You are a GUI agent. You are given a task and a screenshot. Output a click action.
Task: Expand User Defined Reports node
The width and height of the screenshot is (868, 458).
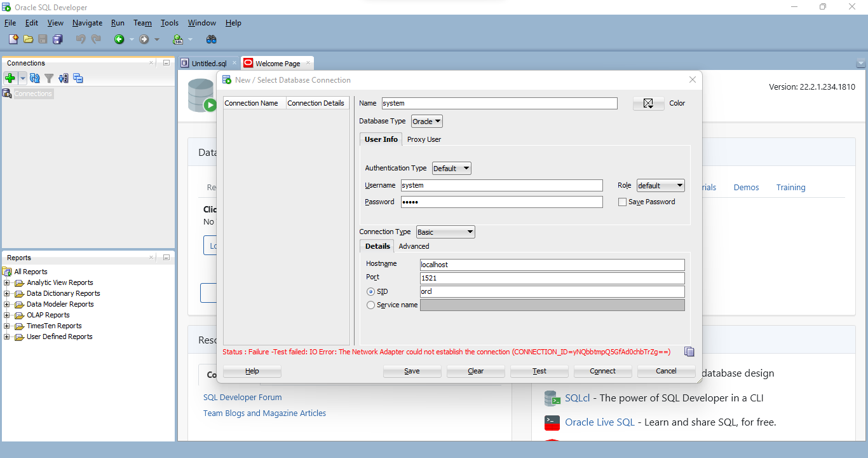pyautogui.click(x=7, y=337)
